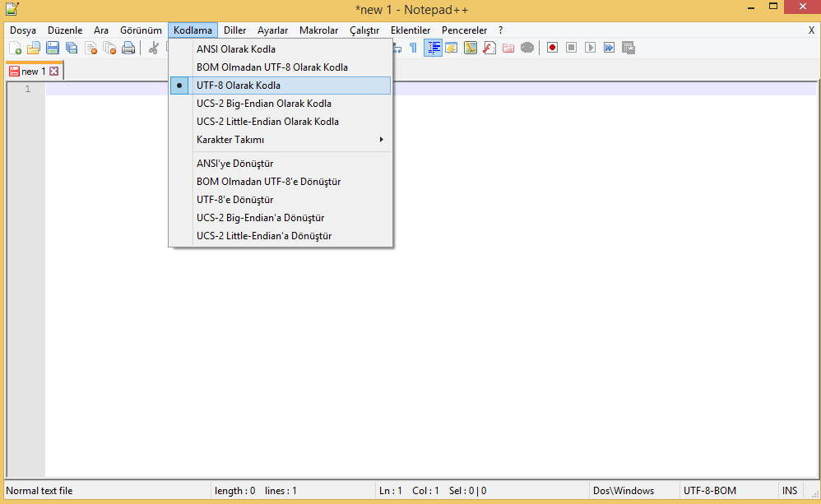Open the Ara menu
The width and height of the screenshot is (821, 504).
click(x=101, y=30)
